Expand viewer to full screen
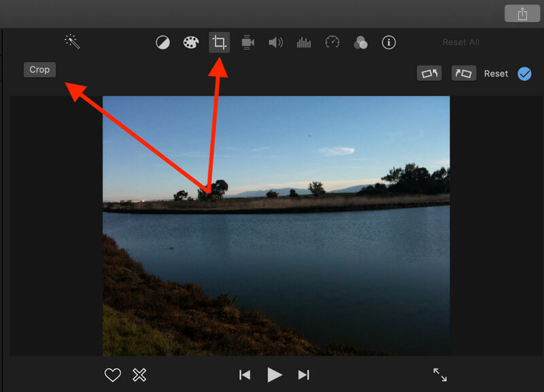The height and width of the screenshot is (392, 544). click(x=440, y=374)
